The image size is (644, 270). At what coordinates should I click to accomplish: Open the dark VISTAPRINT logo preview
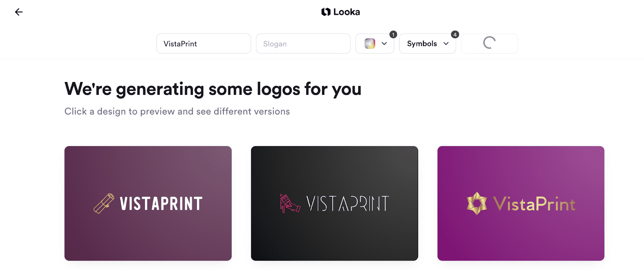tap(334, 203)
